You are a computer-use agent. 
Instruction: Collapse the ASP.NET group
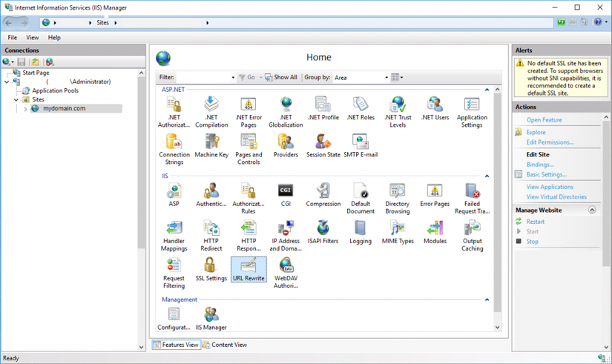click(x=487, y=90)
